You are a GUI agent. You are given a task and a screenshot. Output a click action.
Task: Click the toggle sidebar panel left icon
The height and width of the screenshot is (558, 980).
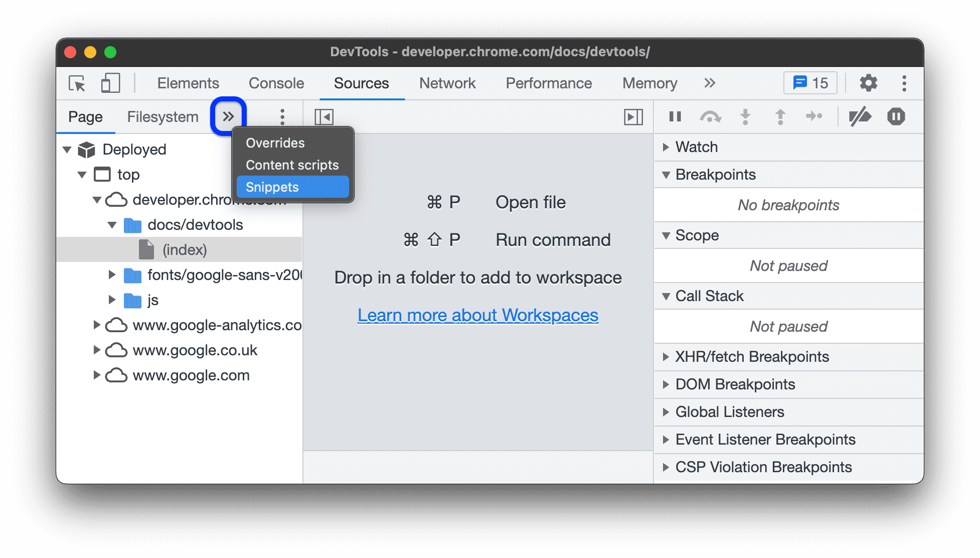324,116
